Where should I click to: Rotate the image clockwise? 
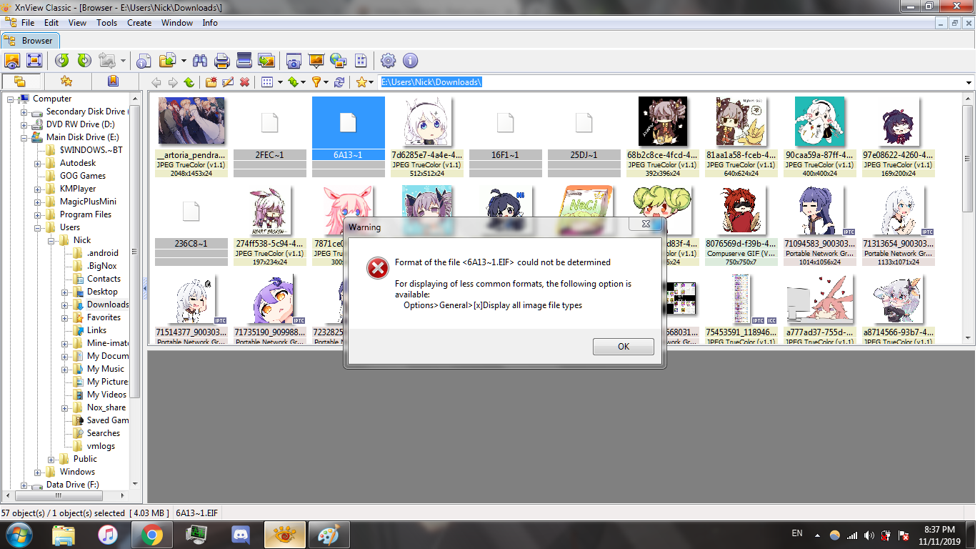84,61
